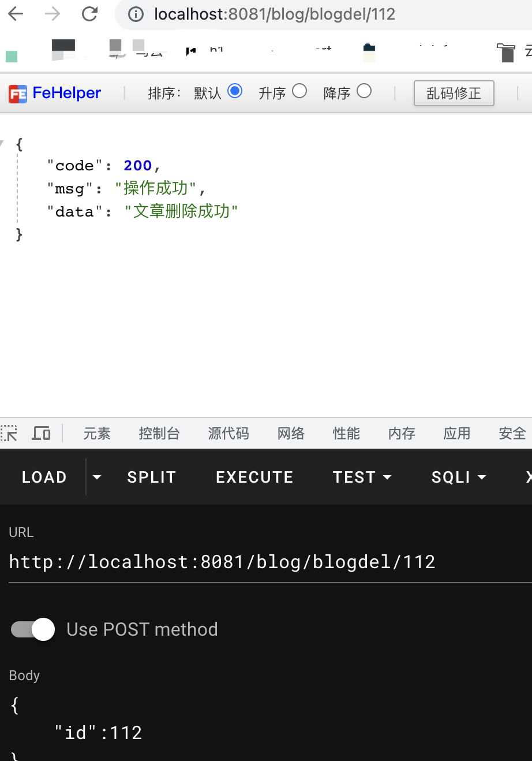Click the EXECUTE button
The width and height of the screenshot is (532, 761).
(254, 477)
